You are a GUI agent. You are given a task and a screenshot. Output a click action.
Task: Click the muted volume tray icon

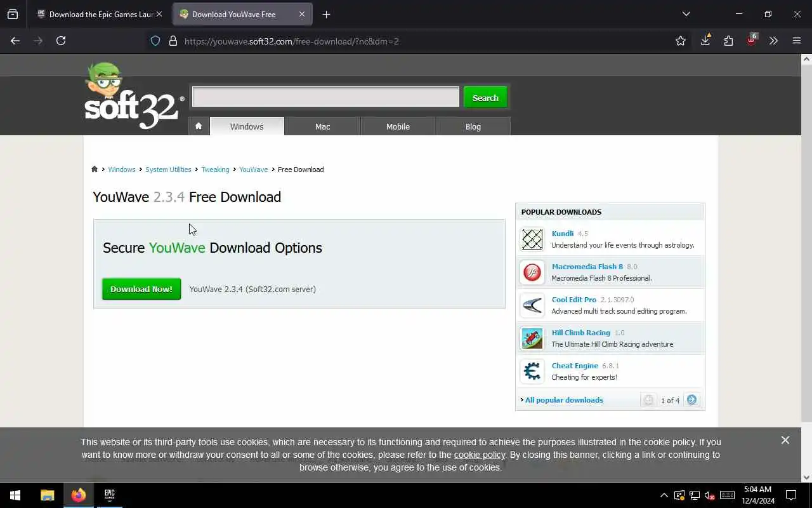[710, 495]
